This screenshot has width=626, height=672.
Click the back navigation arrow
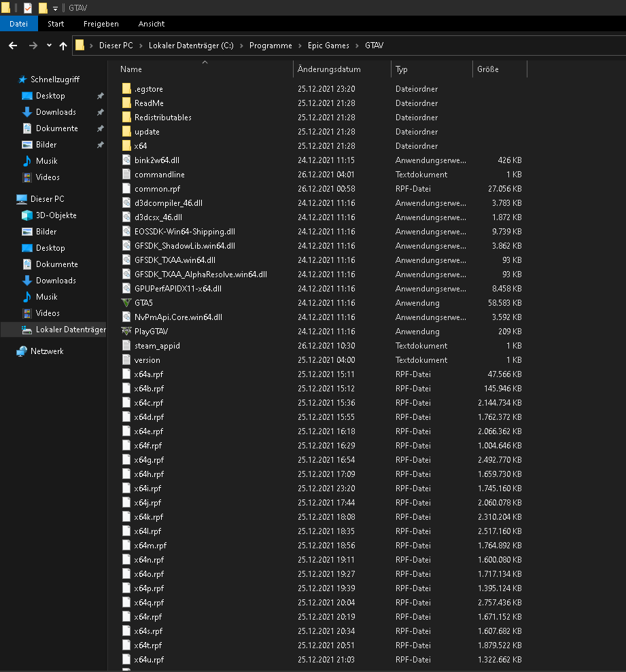pyautogui.click(x=12, y=46)
